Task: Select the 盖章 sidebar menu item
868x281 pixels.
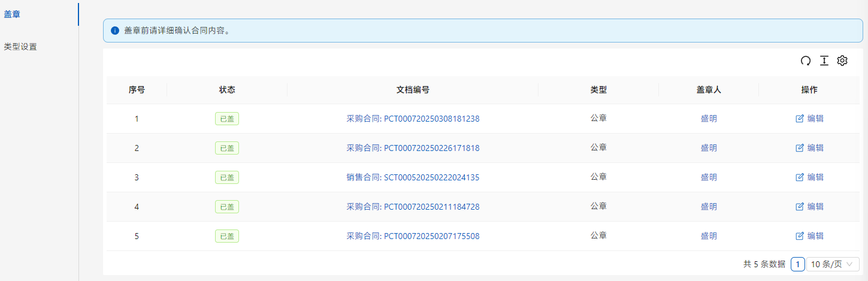Action: [x=12, y=14]
